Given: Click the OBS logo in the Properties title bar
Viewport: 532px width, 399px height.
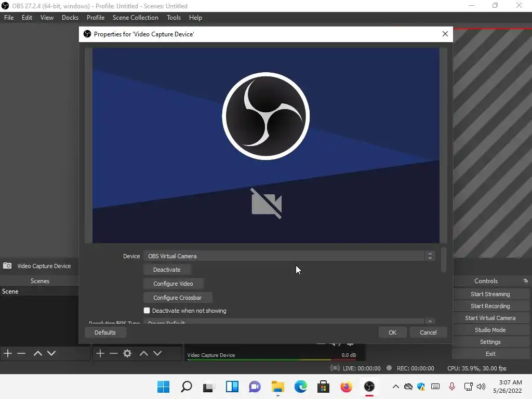Looking at the screenshot, I should coord(87,34).
